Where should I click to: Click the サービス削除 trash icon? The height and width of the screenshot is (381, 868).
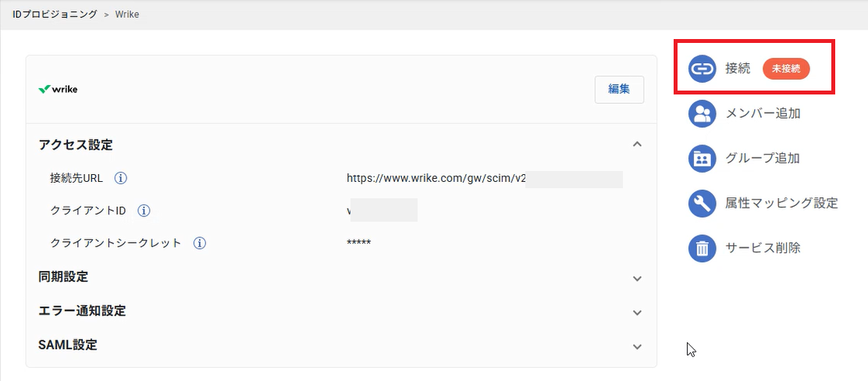coord(702,248)
